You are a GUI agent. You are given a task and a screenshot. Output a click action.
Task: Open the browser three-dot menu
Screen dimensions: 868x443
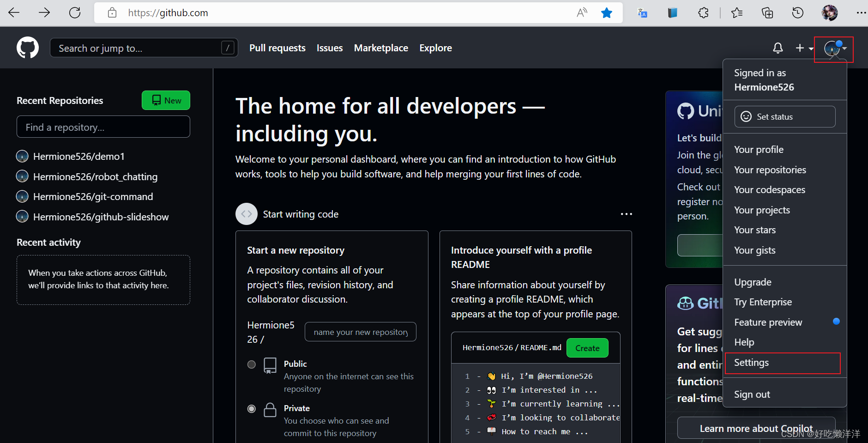coord(861,12)
